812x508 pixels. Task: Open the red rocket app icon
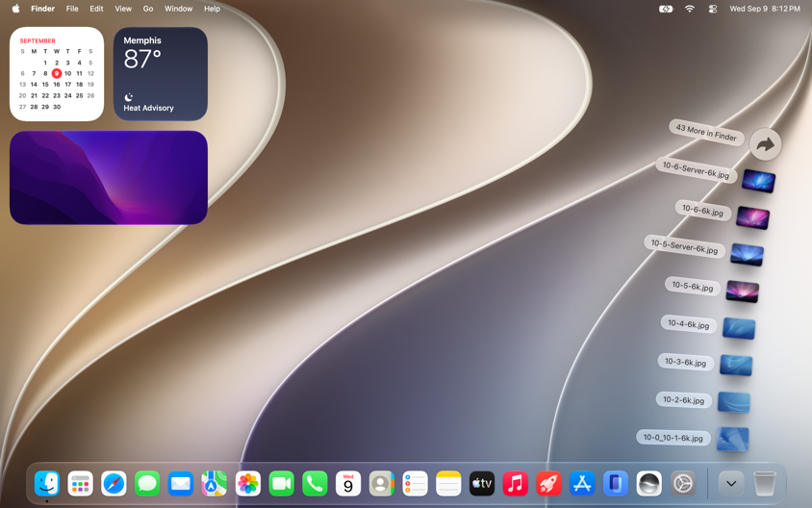(x=548, y=484)
